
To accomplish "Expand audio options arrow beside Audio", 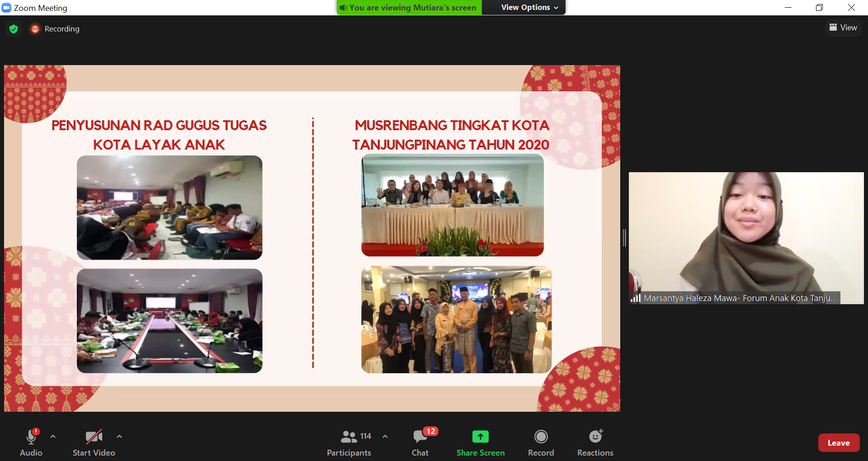I will (53, 437).
